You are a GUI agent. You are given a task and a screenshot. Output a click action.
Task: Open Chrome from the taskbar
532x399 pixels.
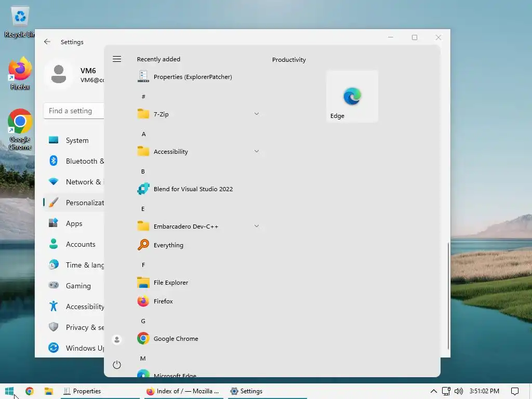pyautogui.click(x=30, y=391)
